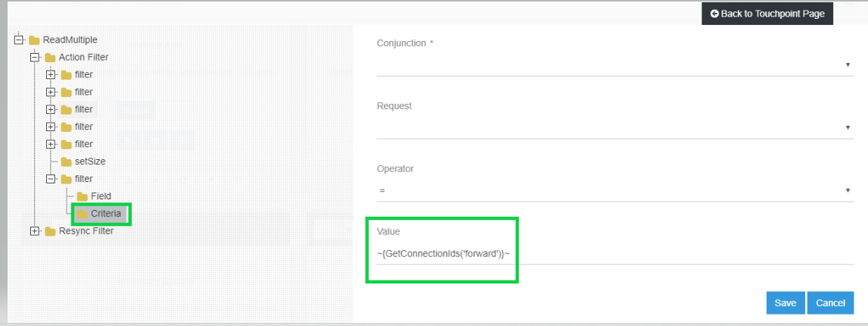This screenshot has width=868, height=326.
Task: Click the Criteria folder icon
Action: [x=82, y=214]
